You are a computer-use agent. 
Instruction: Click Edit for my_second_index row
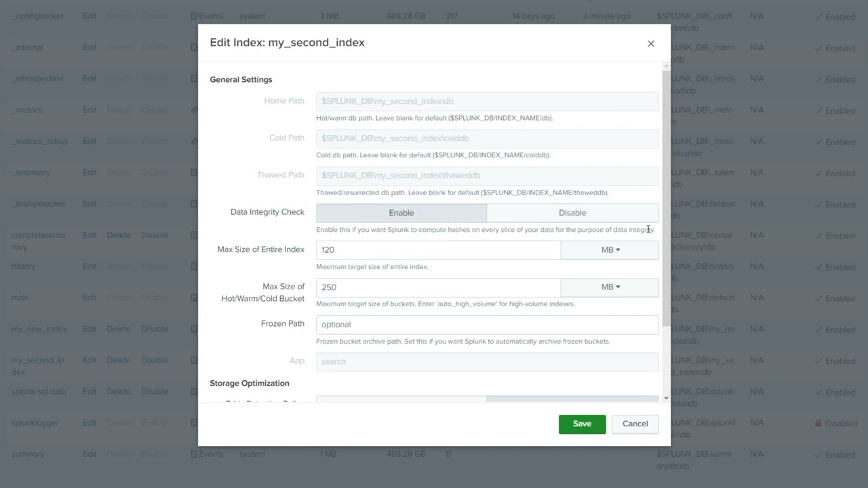[x=90, y=360]
